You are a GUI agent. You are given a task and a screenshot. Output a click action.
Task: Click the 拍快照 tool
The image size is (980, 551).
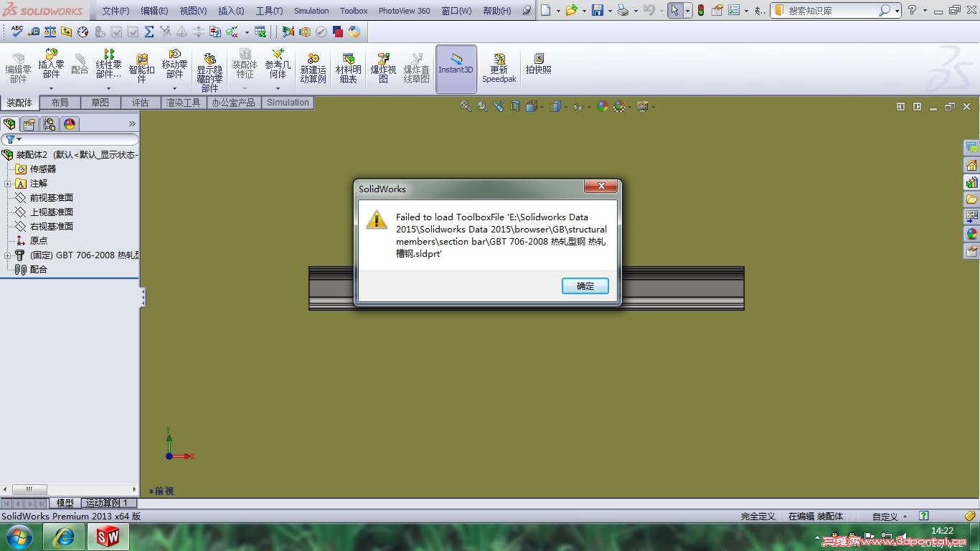538,65
